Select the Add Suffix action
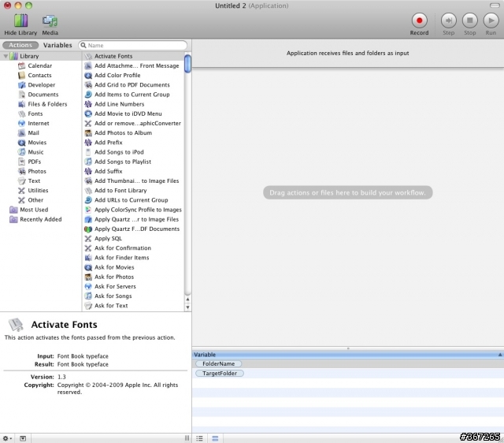Viewport: 504px width, 443px height. (x=133, y=172)
